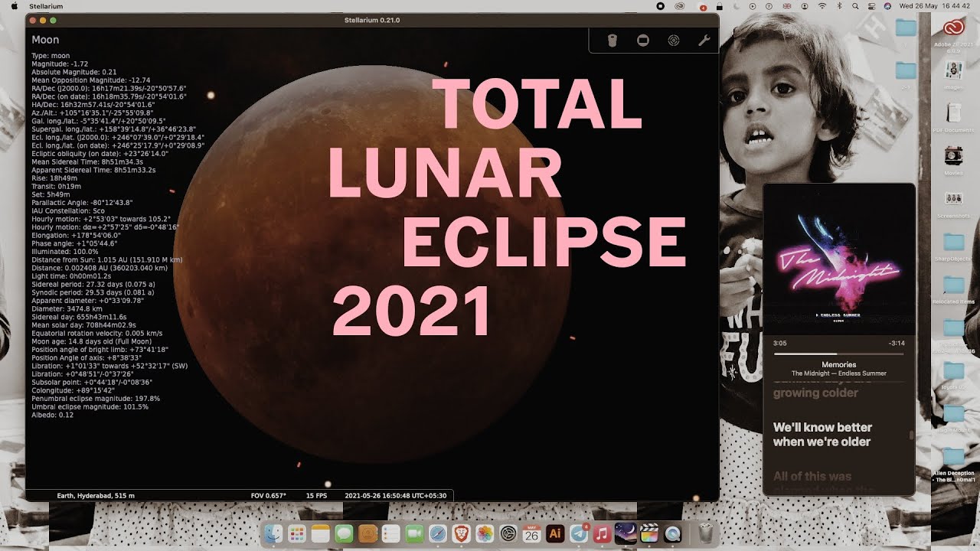Click the screen recording stop icon
Image resolution: width=980 pixels, height=551 pixels.
coord(661,5)
